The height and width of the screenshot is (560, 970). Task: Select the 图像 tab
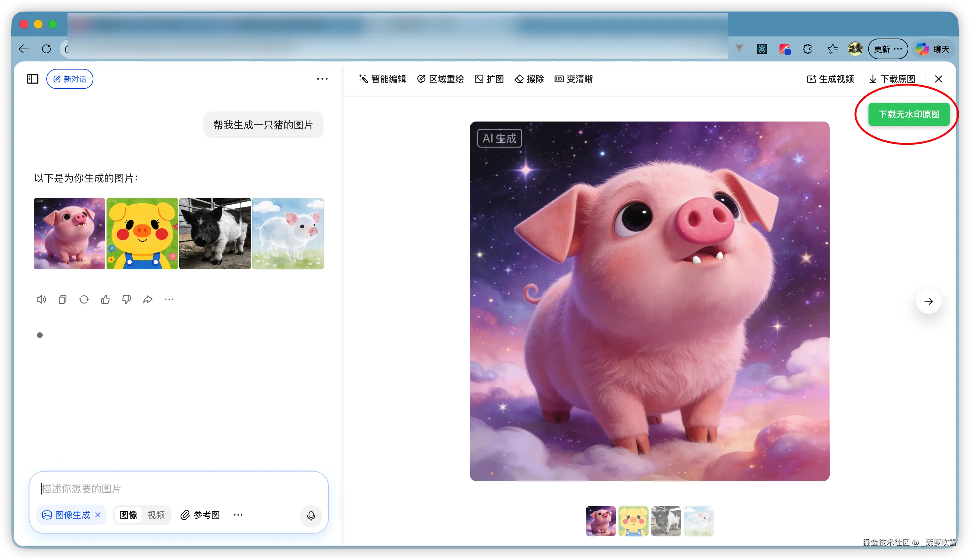click(128, 515)
